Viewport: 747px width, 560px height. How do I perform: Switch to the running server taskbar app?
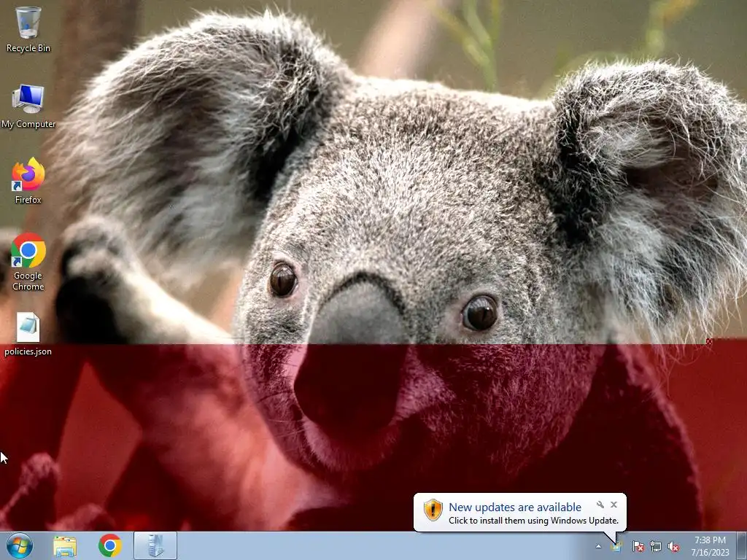(155, 545)
